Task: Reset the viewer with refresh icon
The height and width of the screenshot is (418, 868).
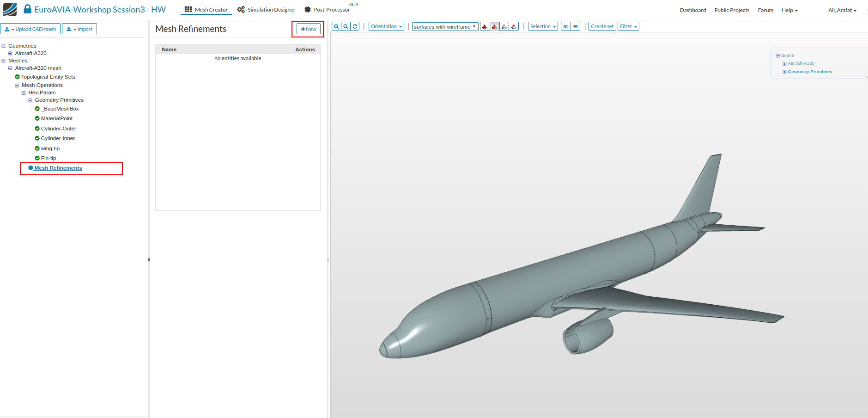Action: pyautogui.click(x=355, y=26)
